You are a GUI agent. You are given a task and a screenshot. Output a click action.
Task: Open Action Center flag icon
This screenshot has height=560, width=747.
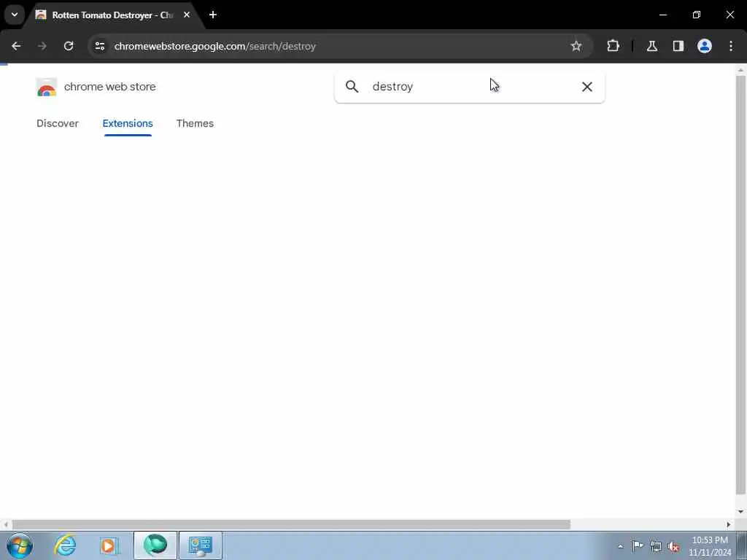(x=638, y=545)
